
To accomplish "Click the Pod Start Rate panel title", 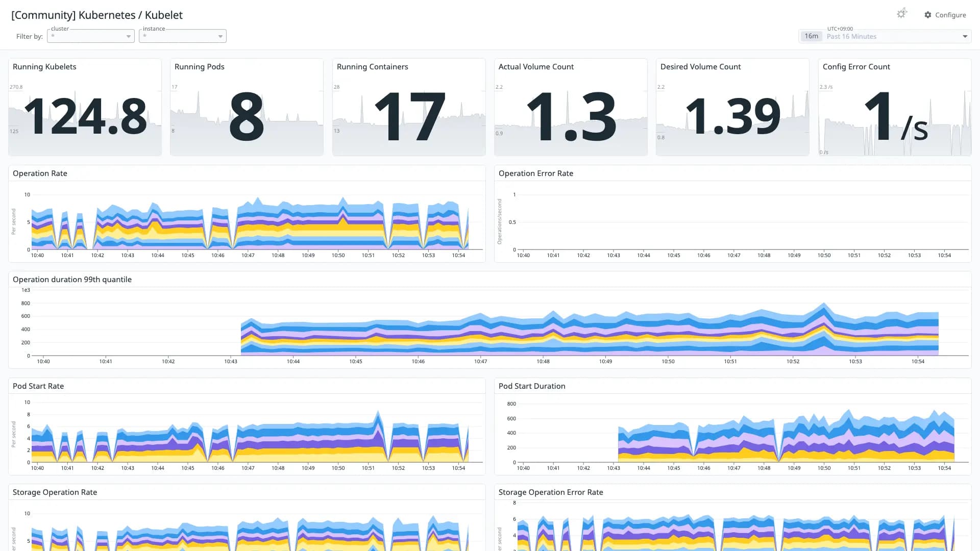I will [38, 386].
